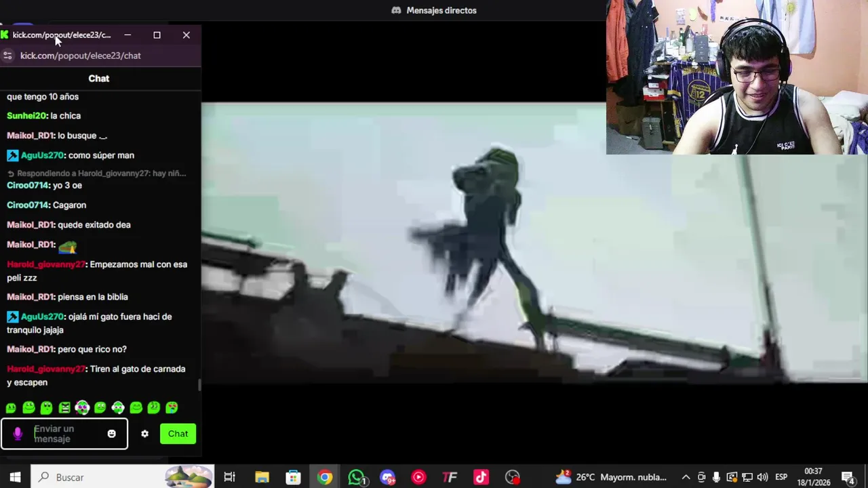Viewport: 868px width, 488px height.
Task: Open Maikol_RD1 username on 'lo busque' message
Action: 31,136
